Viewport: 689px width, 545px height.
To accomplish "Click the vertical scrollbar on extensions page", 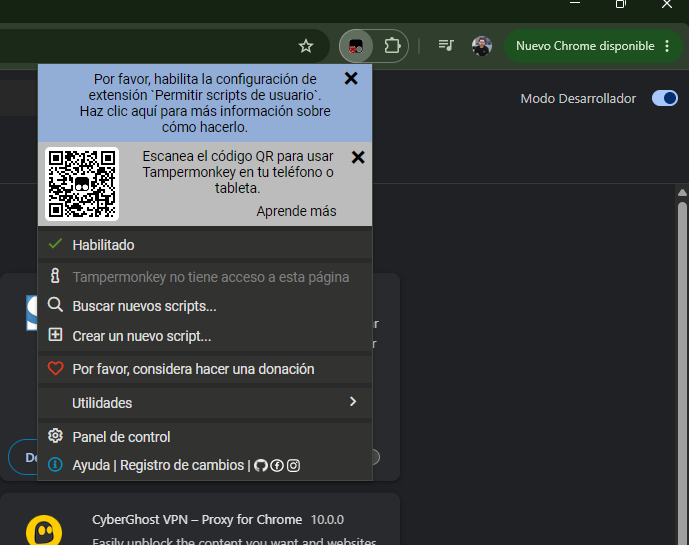I will [682, 374].
